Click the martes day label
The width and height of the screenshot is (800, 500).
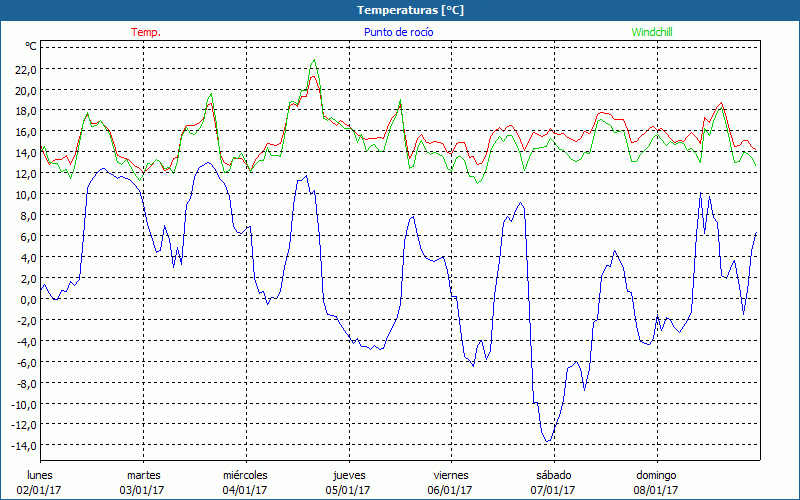click(x=143, y=475)
